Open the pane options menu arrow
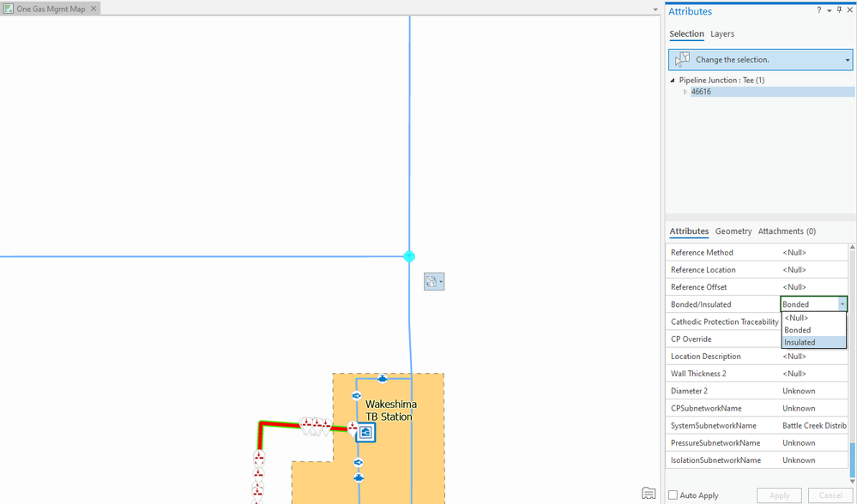This screenshot has height=504, width=857. (x=830, y=11)
